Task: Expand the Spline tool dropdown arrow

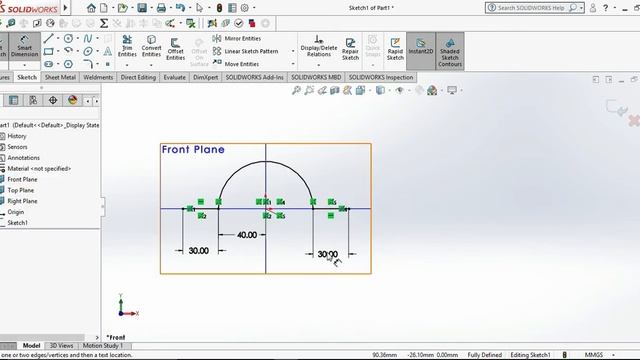Action: coord(97,38)
